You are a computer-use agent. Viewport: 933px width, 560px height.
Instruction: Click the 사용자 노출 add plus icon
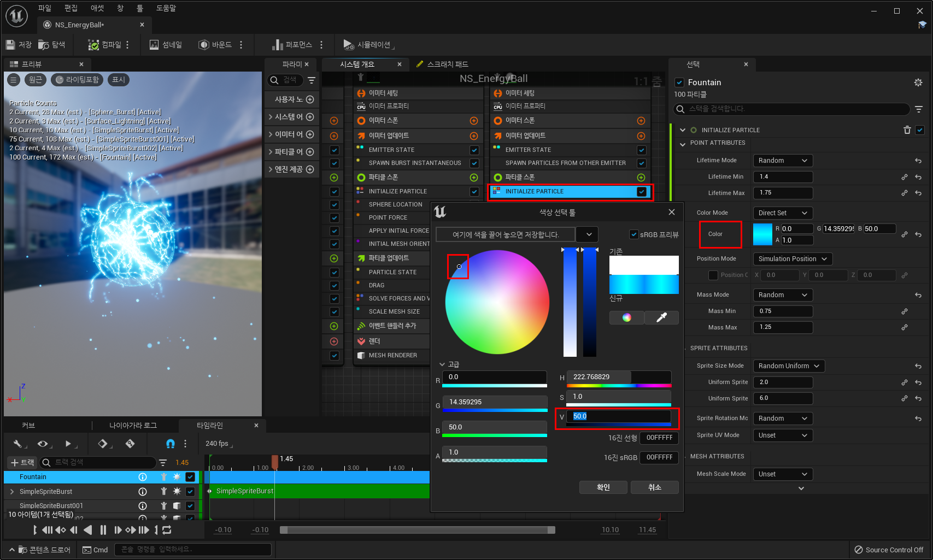coord(310,99)
